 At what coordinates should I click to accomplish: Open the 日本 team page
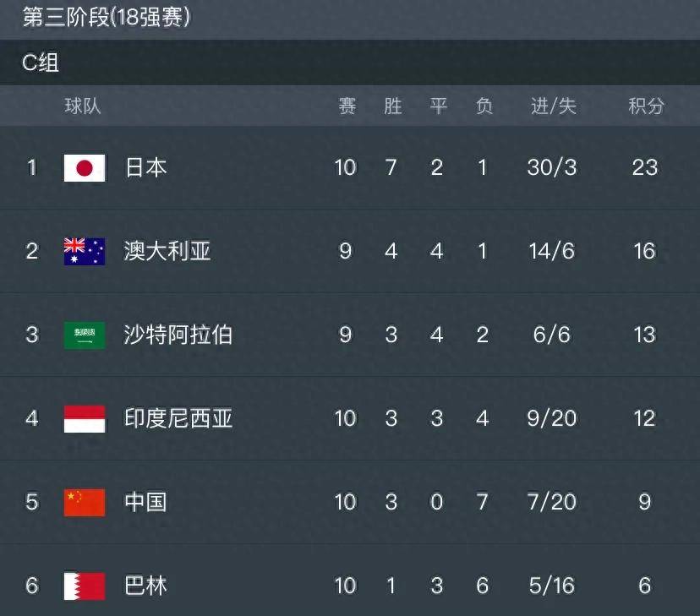pos(145,167)
